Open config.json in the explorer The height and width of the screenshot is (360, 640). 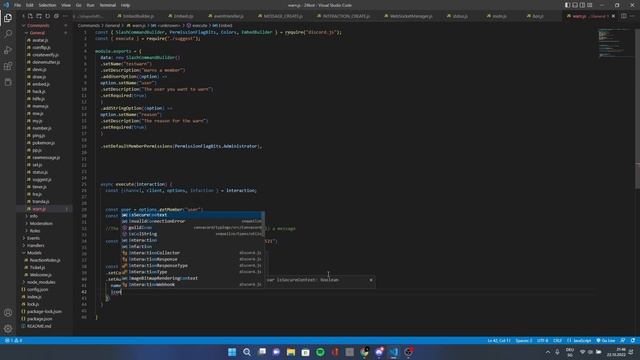coord(37,290)
